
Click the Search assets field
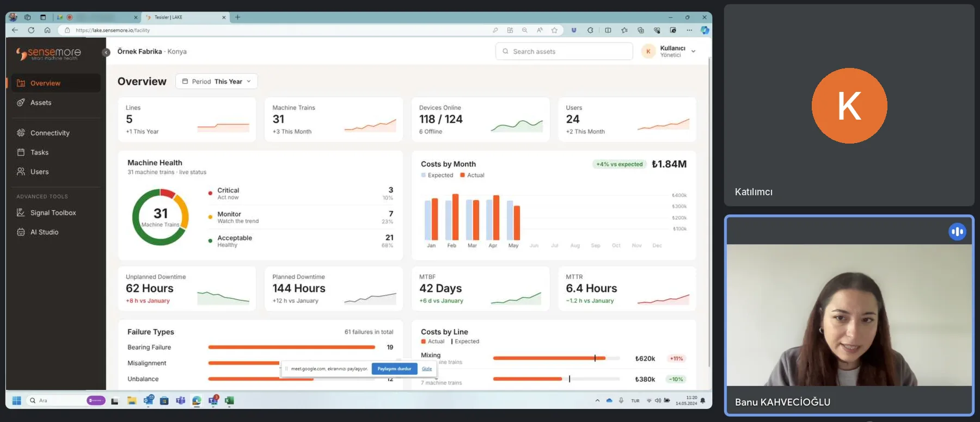click(x=564, y=52)
